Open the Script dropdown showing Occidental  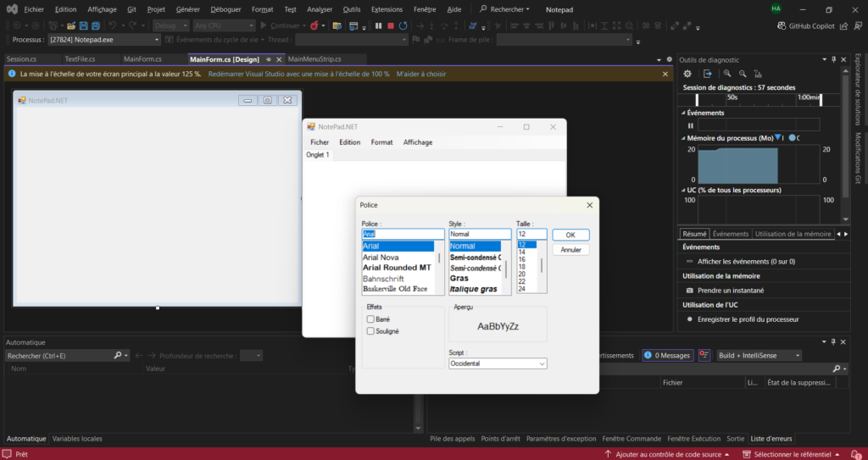tap(498, 363)
